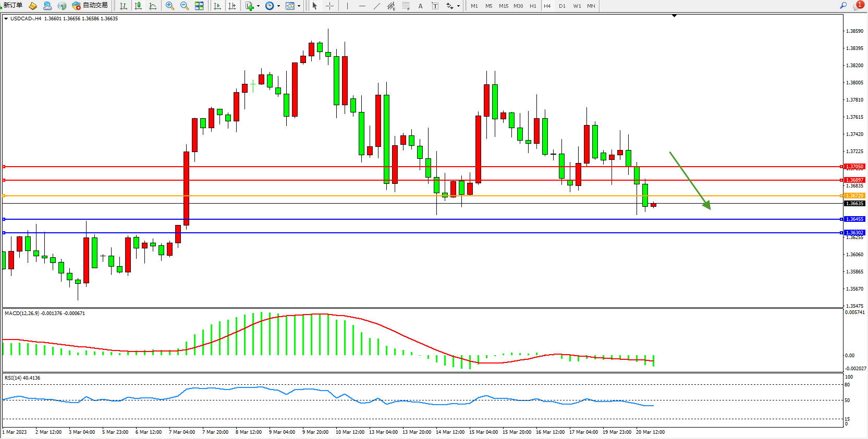Click the tile windows icon

coord(199,6)
